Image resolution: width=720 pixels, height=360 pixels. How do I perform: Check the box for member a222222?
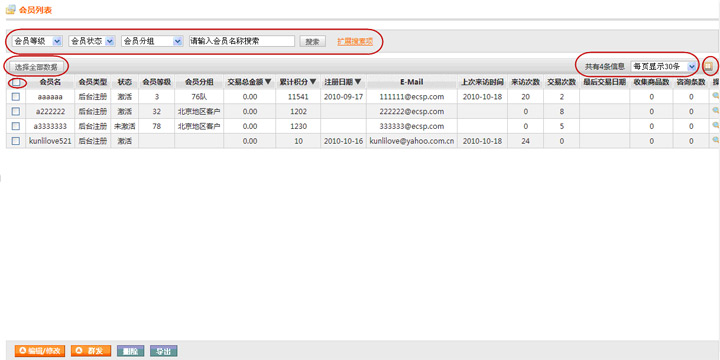pyautogui.click(x=16, y=112)
